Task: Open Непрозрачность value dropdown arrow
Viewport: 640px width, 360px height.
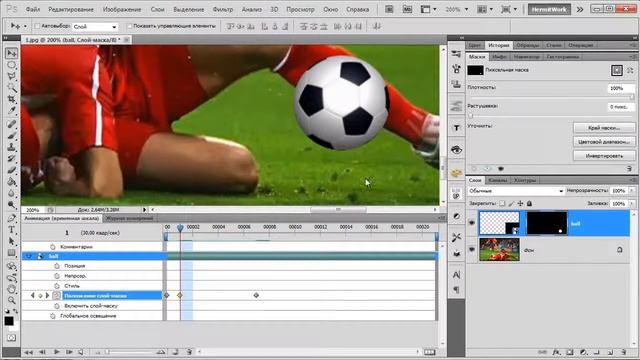Action: click(632, 191)
